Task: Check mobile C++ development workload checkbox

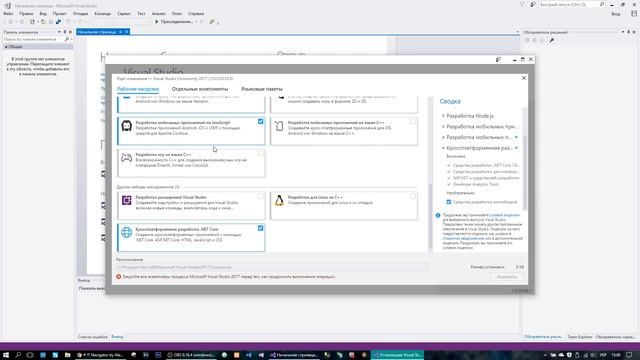Action: [413, 122]
